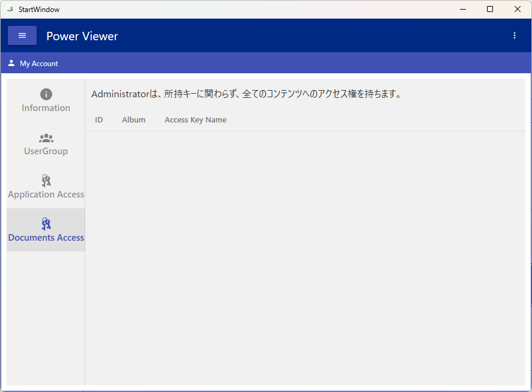532x392 pixels.
Task: Click the StartWindow app icon in title bar
Action: pyautogui.click(x=10, y=9)
